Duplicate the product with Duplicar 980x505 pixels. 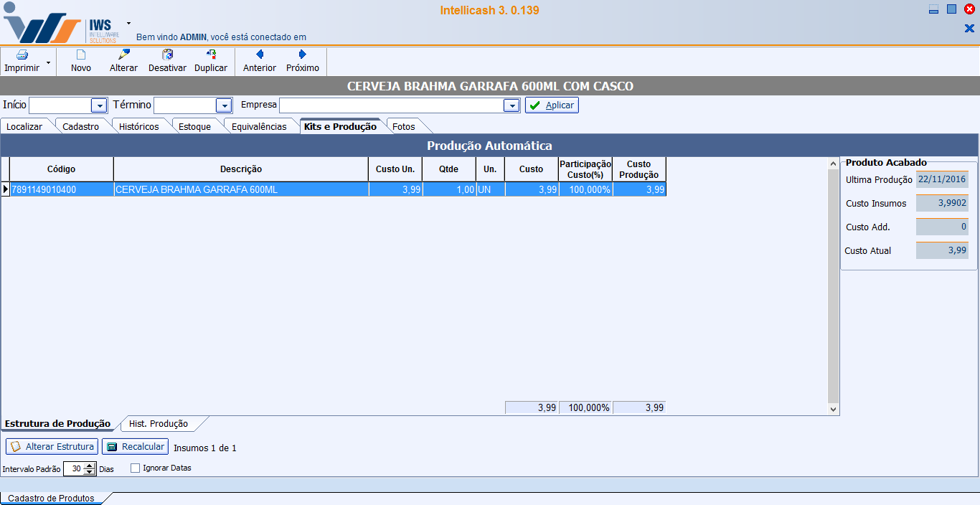click(211, 61)
